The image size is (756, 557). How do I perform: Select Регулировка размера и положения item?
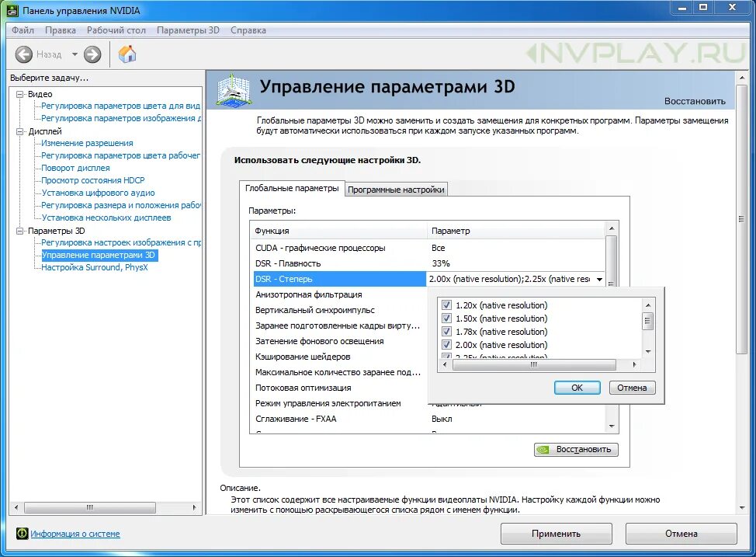click(x=120, y=205)
